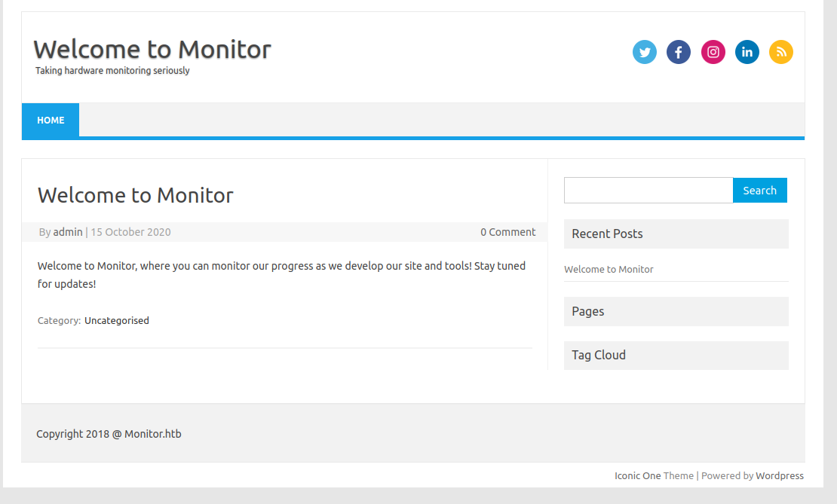837x504 pixels.
Task: Open the Welcome to Monitor post heading
Action: click(x=136, y=195)
